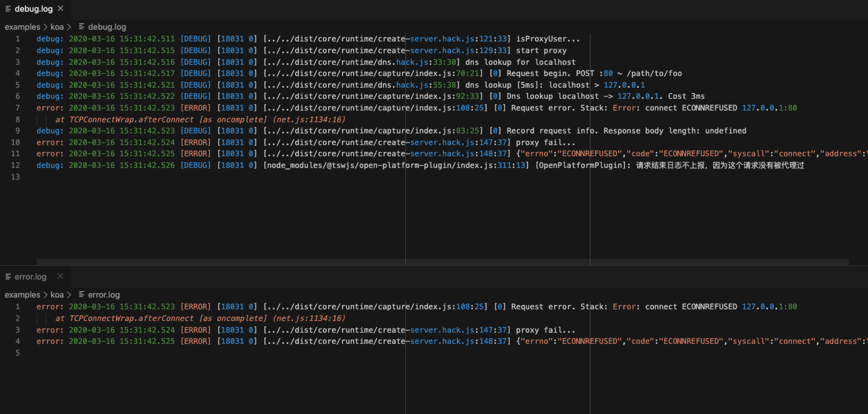Viewport: 868px width, 414px height.
Task: Click error.log breadcrumb file icon
Action: (x=81, y=294)
